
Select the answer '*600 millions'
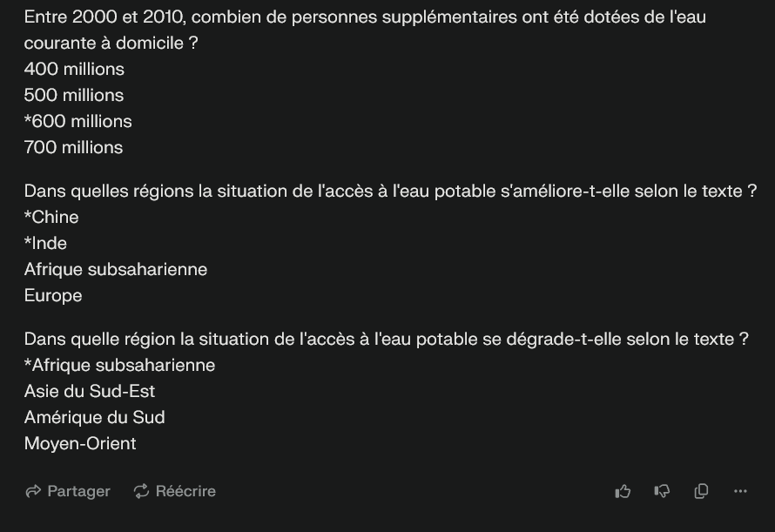click(78, 121)
